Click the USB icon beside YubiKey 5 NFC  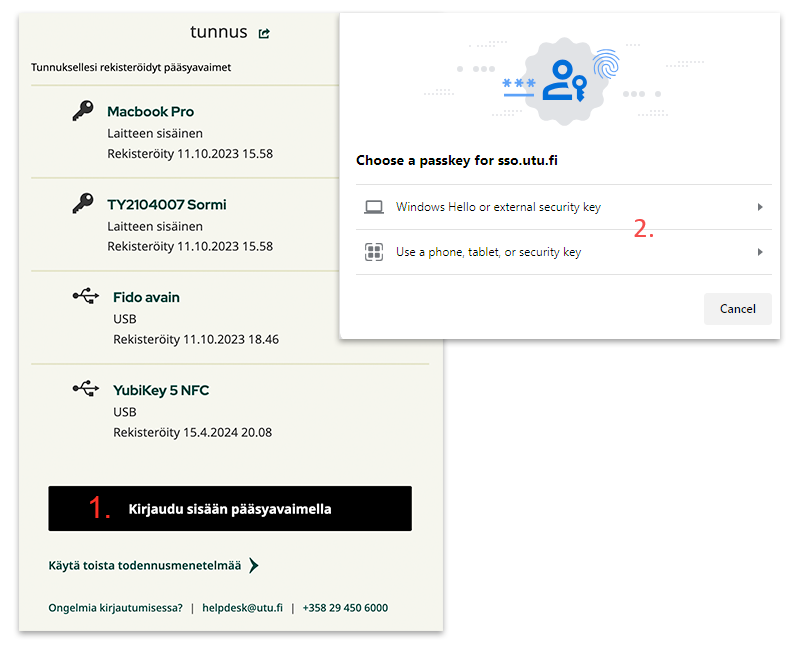coord(86,389)
